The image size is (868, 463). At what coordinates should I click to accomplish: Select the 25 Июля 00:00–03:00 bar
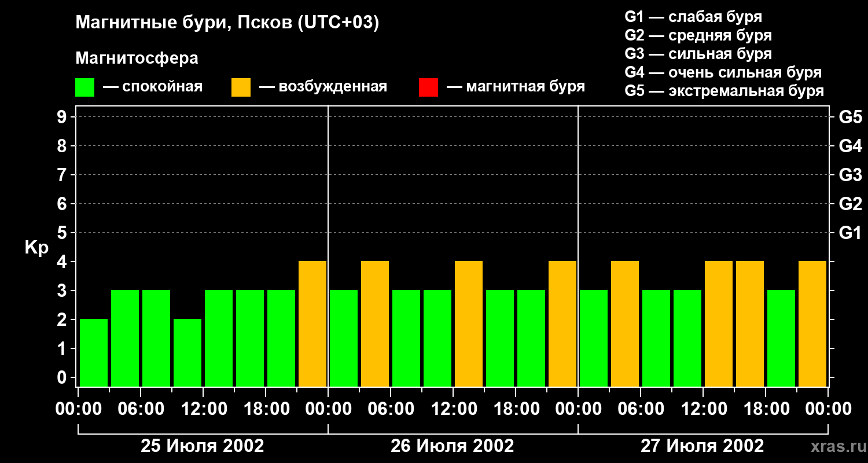click(x=94, y=352)
